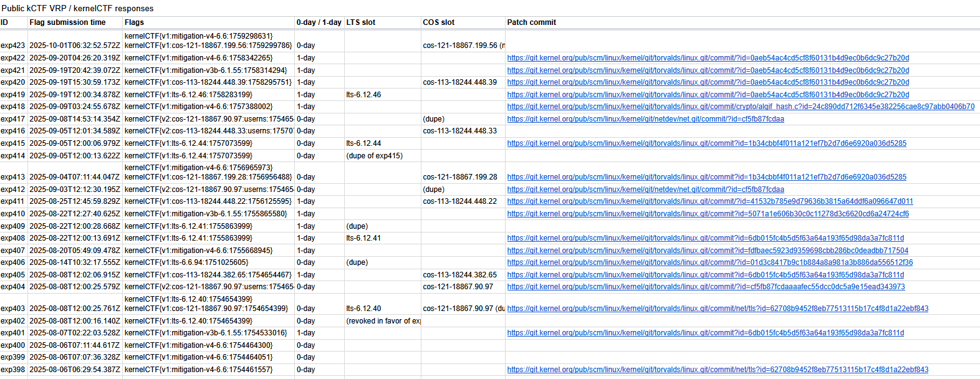Open the netdev commit link in exp417 row
980x379 pixels.
[645, 119]
